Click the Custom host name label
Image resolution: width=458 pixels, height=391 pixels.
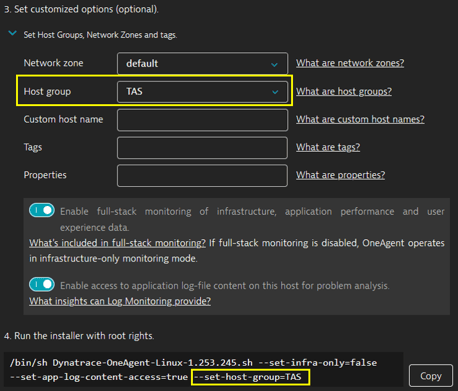63,119
